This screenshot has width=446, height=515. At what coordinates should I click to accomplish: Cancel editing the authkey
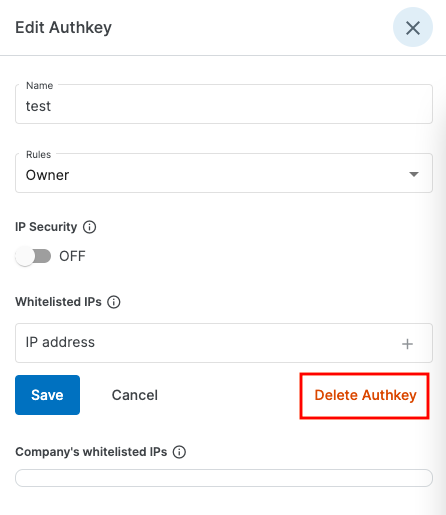[135, 395]
